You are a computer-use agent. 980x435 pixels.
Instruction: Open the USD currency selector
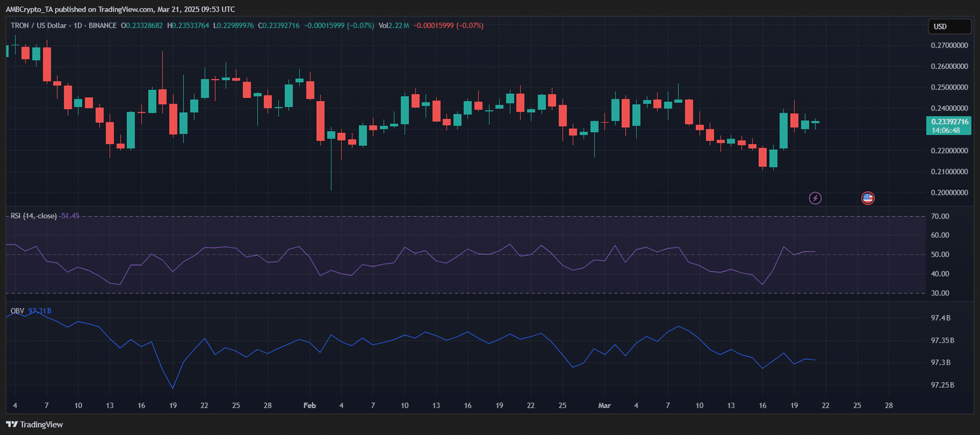pos(948,26)
